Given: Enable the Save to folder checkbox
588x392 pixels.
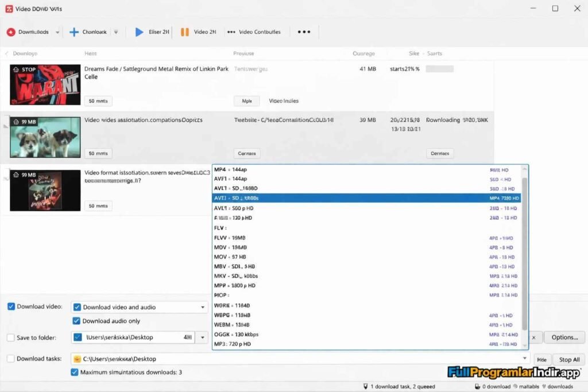Looking at the screenshot, I should point(11,337).
